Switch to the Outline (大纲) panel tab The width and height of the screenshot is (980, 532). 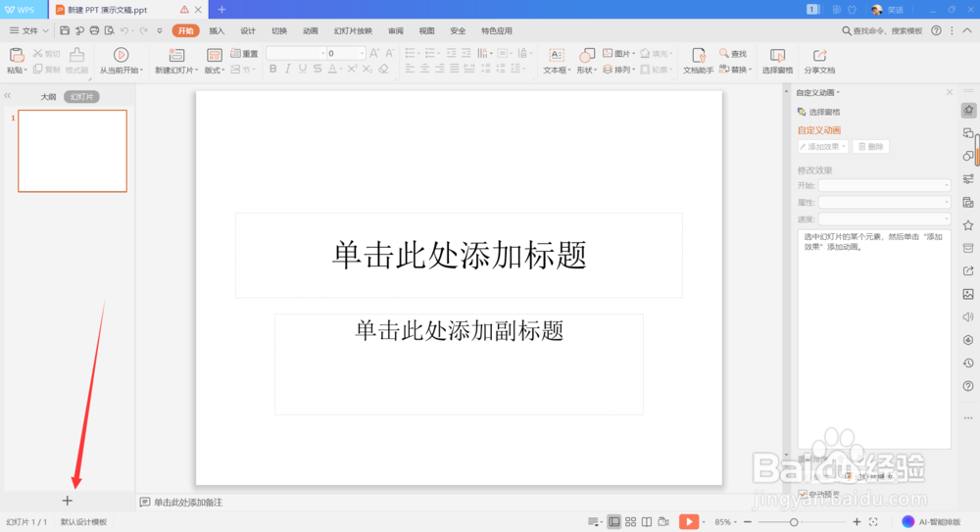(48, 96)
